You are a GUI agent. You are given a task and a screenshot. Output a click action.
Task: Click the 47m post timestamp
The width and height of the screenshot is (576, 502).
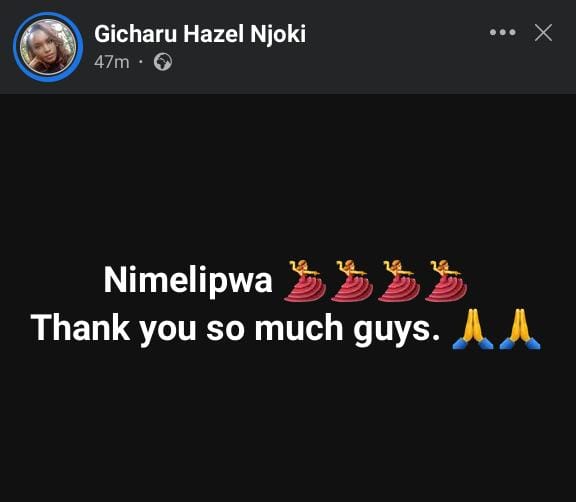pyautogui.click(x=112, y=62)
